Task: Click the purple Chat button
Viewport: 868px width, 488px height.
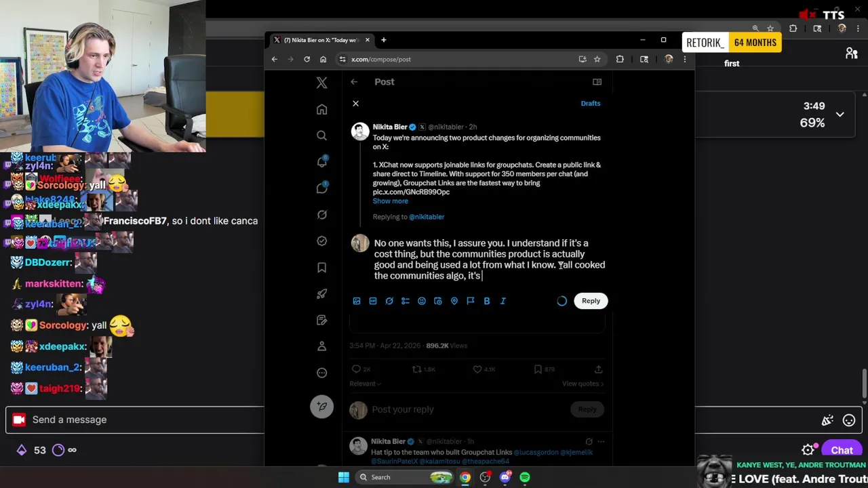Action: coord(842,450)
